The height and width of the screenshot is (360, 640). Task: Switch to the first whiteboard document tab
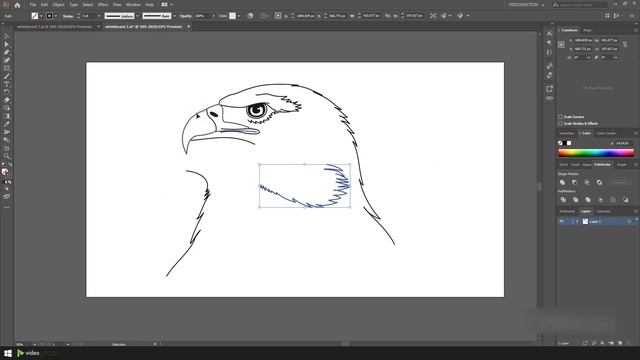click(x=54, y=27)
